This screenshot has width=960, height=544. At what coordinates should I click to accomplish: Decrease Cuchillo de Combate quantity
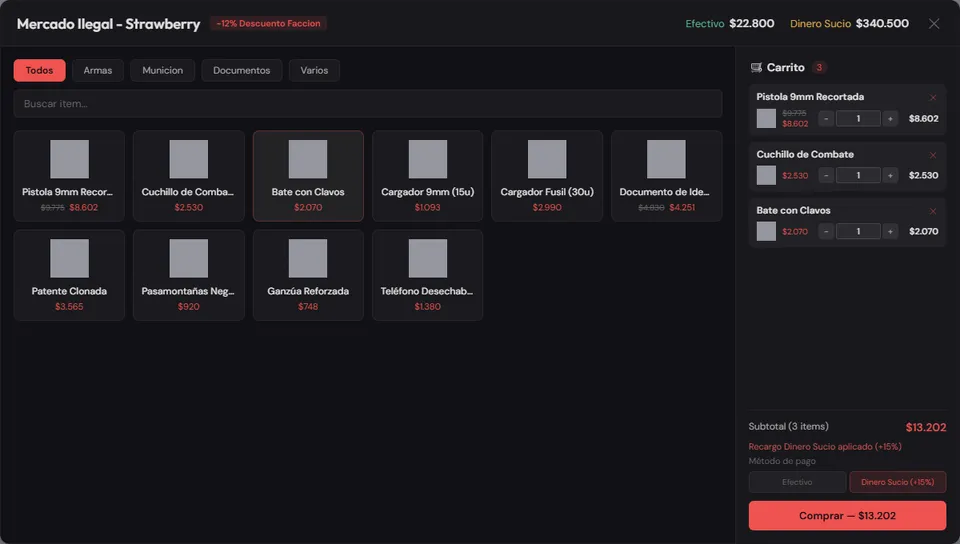coord(826,176)
